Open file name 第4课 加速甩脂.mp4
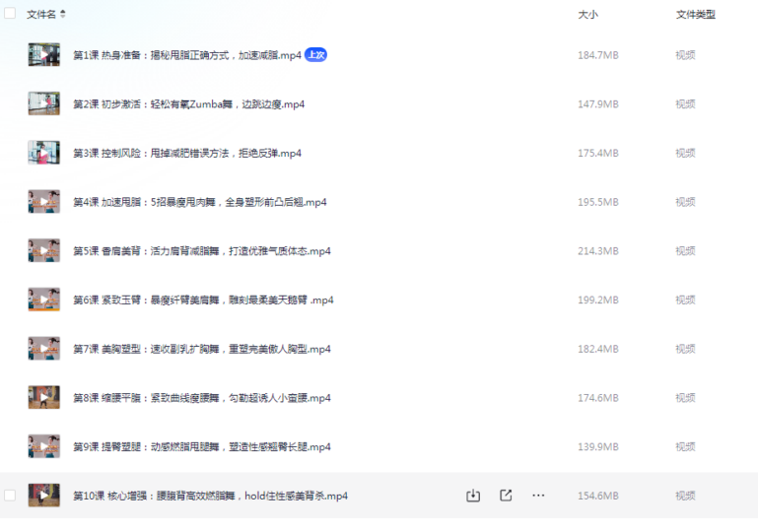The width and height of the screenshot is (758, 532). coord(200,202)
